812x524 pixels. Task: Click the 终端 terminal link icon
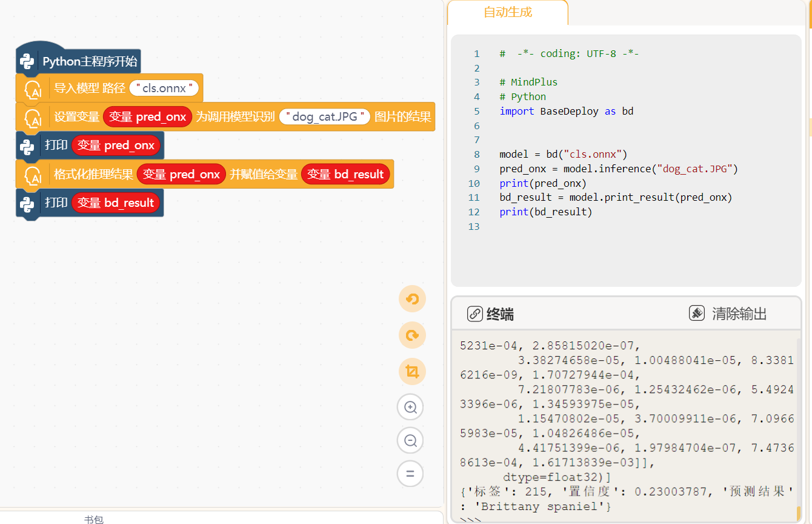475,314
